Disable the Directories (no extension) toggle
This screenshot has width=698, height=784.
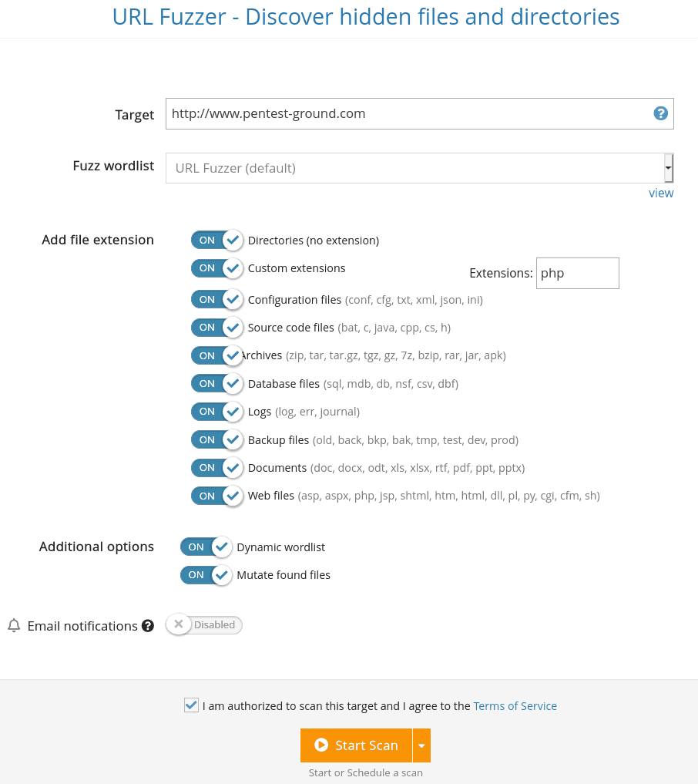coord(216,240)
